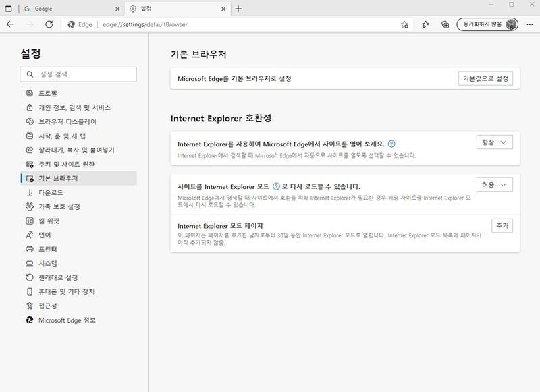This screenshot has height=392, width=540.
Task: Click the magnifier icon in settings search
Action: point(30,74)
